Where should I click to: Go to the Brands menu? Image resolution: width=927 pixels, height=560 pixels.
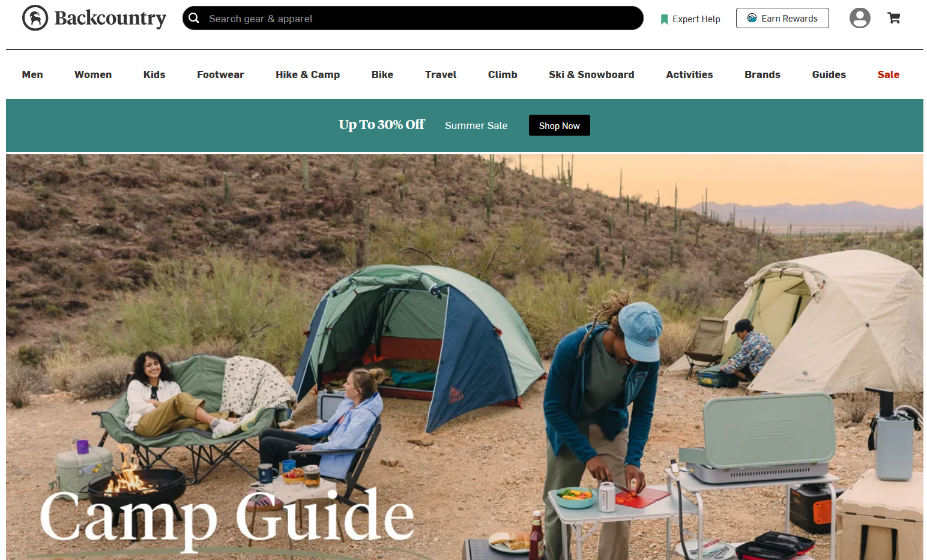[x=762, y=74]
